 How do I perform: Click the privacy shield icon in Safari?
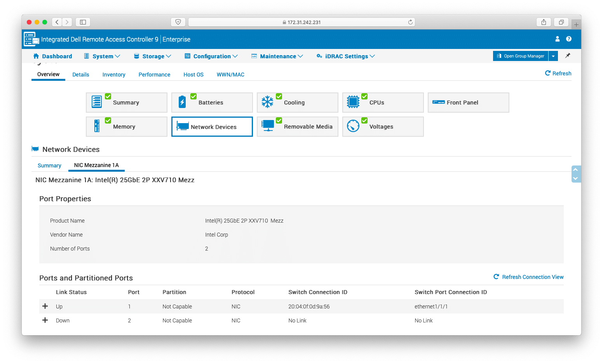click(x=178, y=22)
